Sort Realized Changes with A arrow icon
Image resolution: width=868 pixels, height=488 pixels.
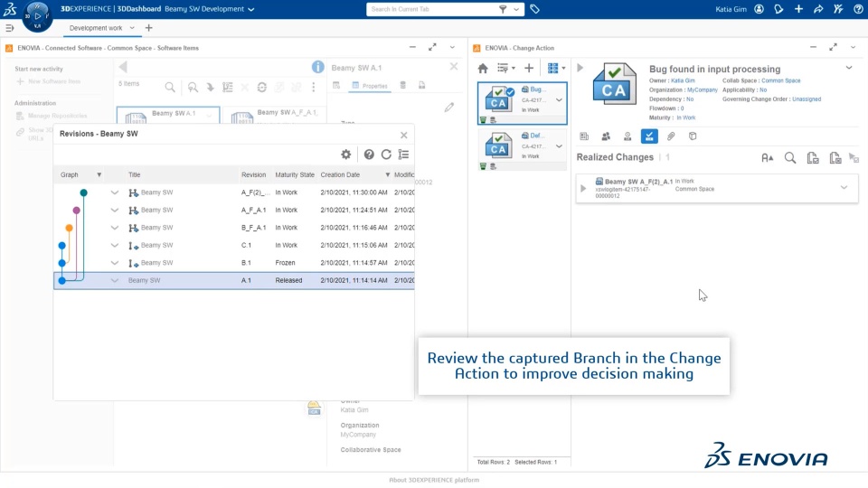[768, 158]
